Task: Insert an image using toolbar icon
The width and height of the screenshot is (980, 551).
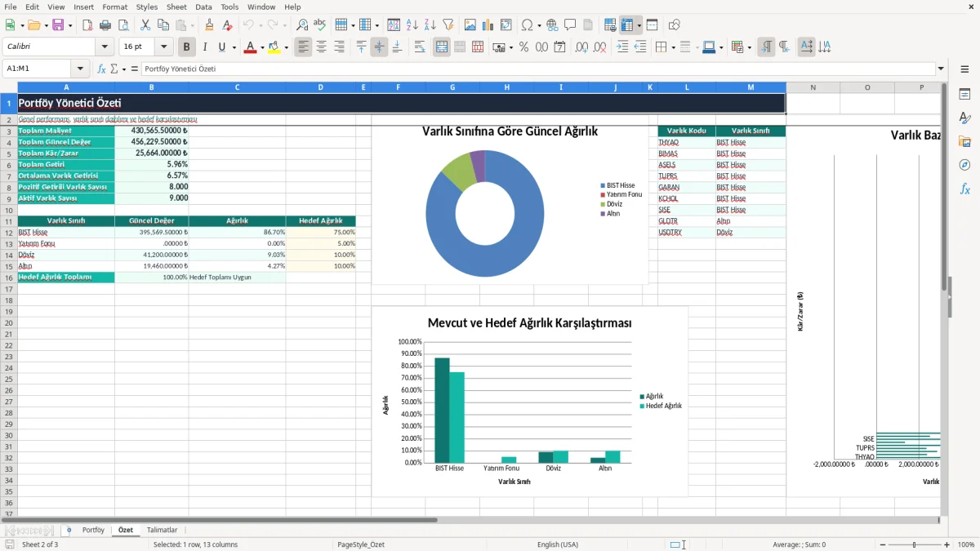Action: pyautogui.click(x=471, y=25)
